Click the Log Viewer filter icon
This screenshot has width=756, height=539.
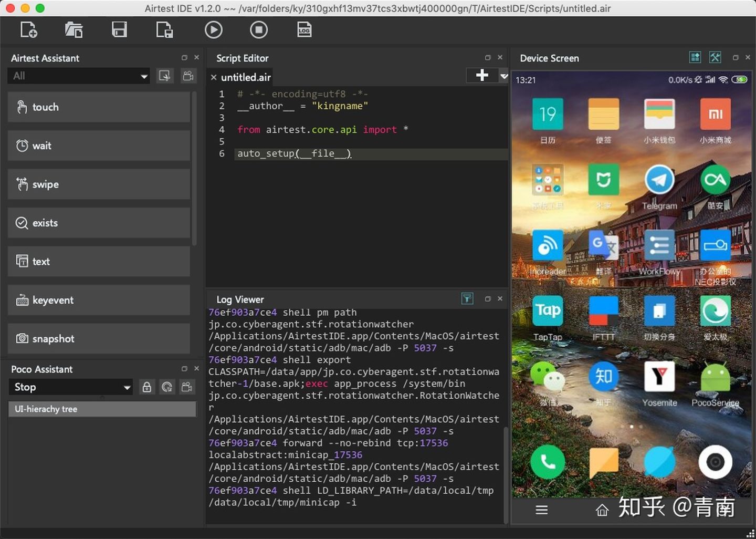467,298
